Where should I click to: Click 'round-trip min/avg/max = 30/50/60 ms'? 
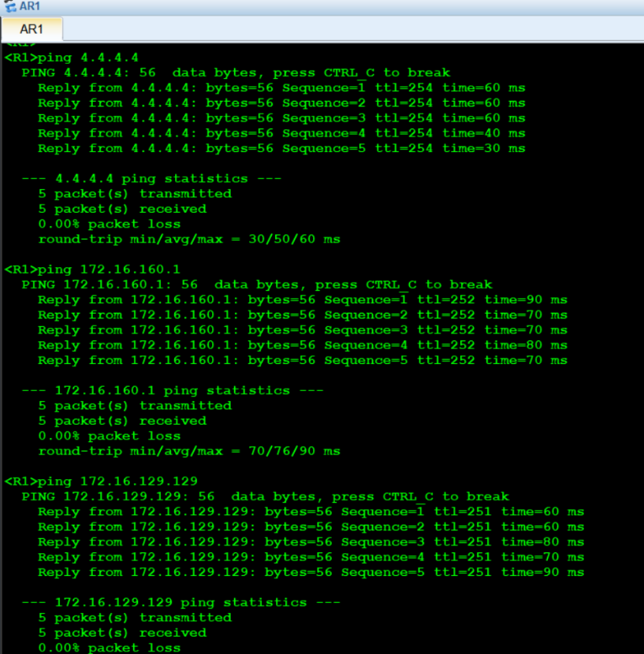click(189, 240)
